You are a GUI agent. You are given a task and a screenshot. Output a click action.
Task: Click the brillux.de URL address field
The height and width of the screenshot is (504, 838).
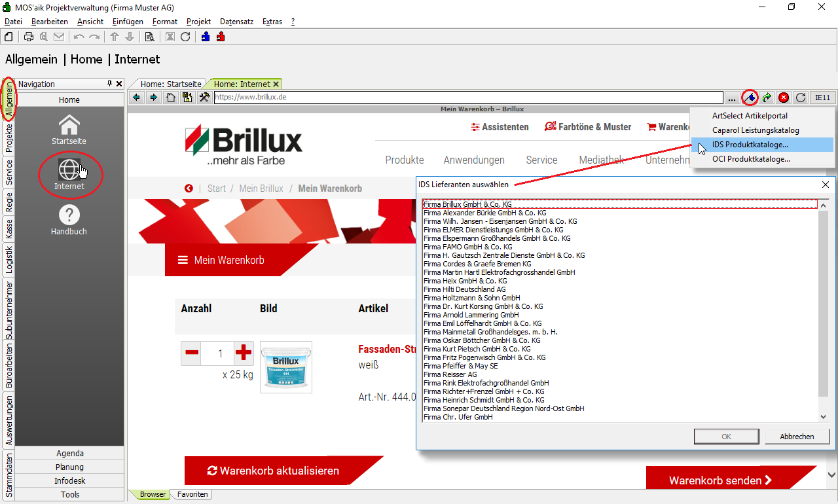click(x=468, y=98)
